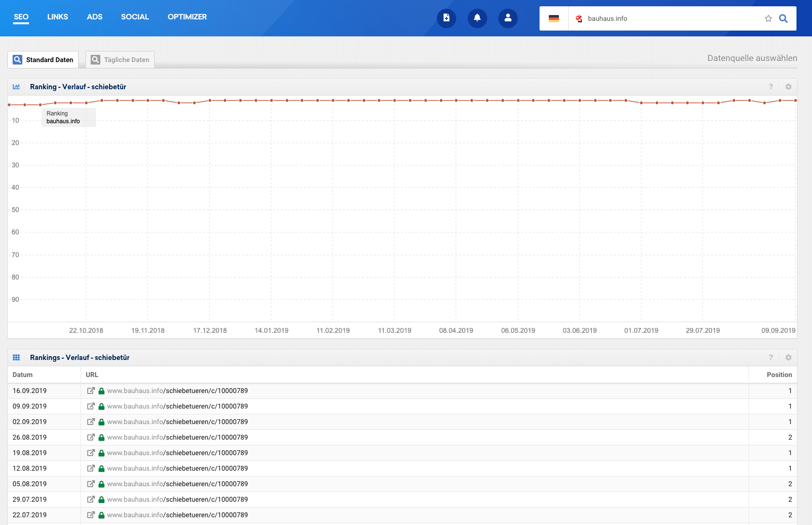Open settings gear for Rankings table panel
The image size is (812, 525).
[788, 357]
